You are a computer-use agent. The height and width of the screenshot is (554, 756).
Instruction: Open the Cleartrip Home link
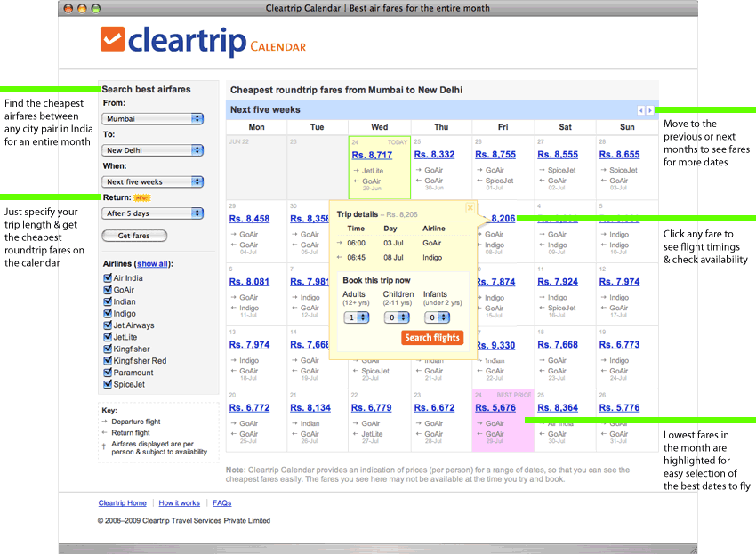click(x=123, y=503)
